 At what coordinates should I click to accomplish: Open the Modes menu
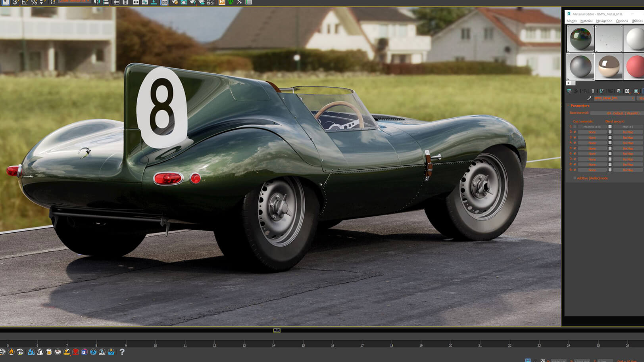(x=571, y=21)
